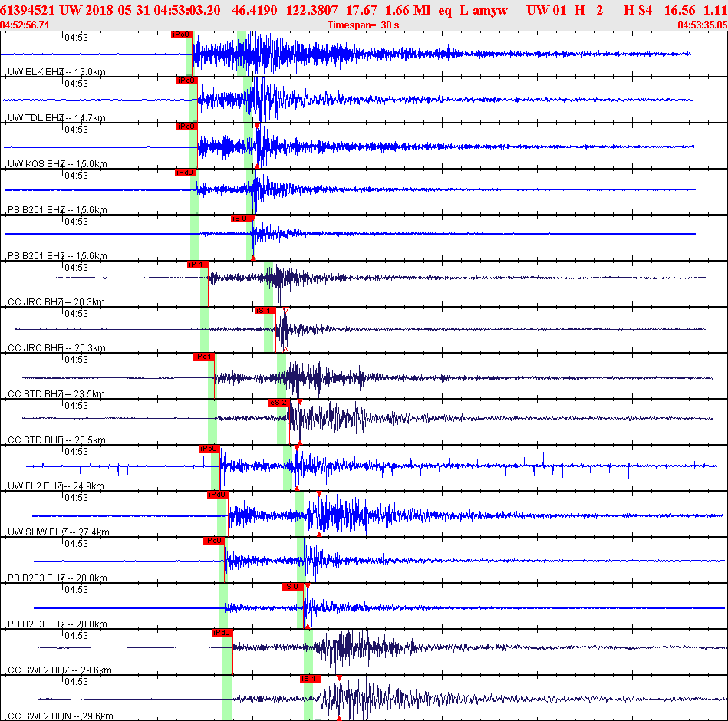Click the 'L amyw' analyst text in the header
The width and height of the screenshot is (728, 721).
tap(483, 10)
